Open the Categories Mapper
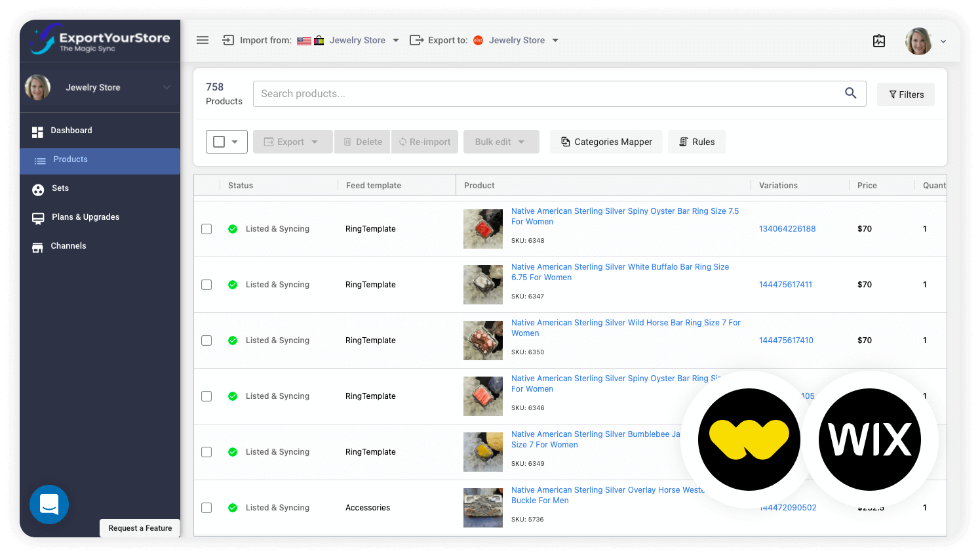The width and height of the screenshot is (980, 557). point(606,142)
